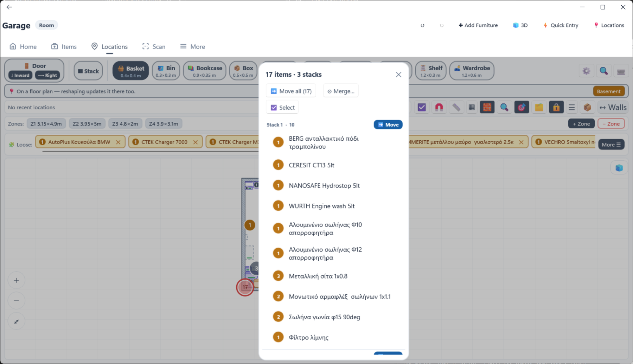Screen dimensions: 633x364
Task: Toggle the Select checkbox in dialog
Action: (x=282, y=108)
